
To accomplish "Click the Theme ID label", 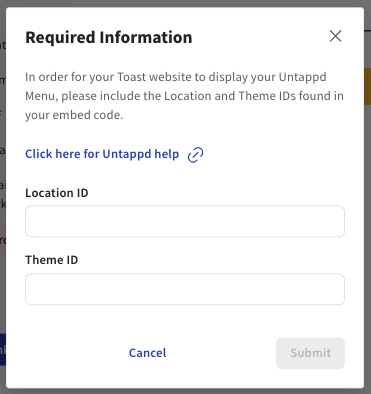I will [x=52, y=260].
